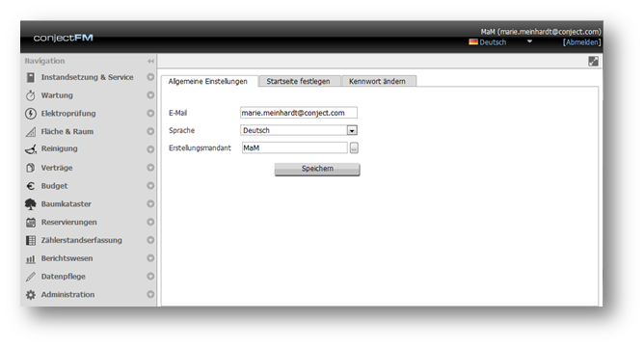644x347 pixels.
Task: Click the Deutsch language link in header
Action: click(x=493, y=42)
